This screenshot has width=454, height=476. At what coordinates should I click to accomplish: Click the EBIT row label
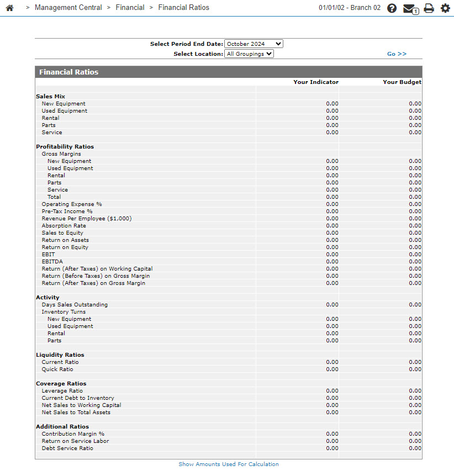[48, 255]
